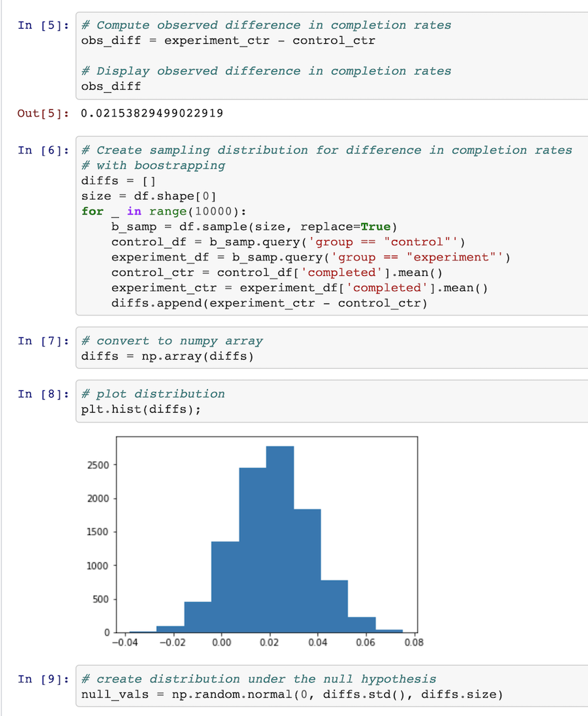Click the bootstrapping loop code cell
This screenshot has height=716, width=588.
tap(332, 226)
